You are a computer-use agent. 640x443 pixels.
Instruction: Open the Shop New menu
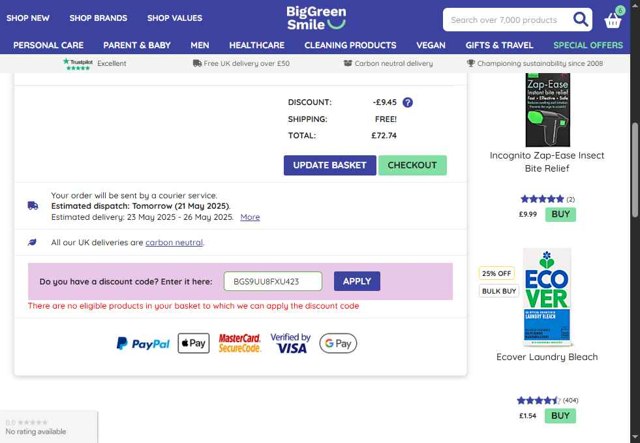28,18
